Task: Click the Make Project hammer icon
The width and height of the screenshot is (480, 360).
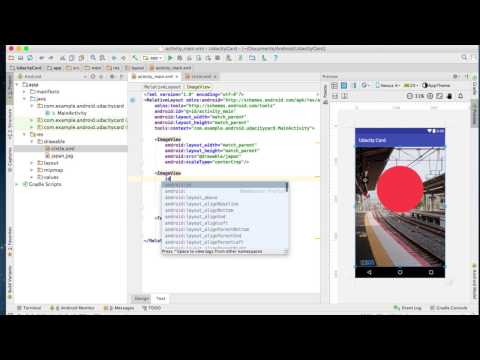Action: coord(135,58)
